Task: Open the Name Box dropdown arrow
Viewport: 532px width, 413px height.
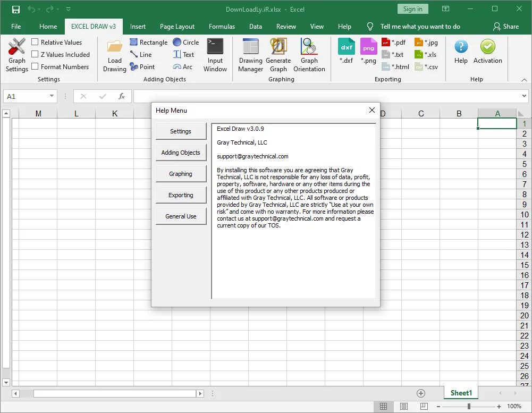Action: tap(52, 96)
